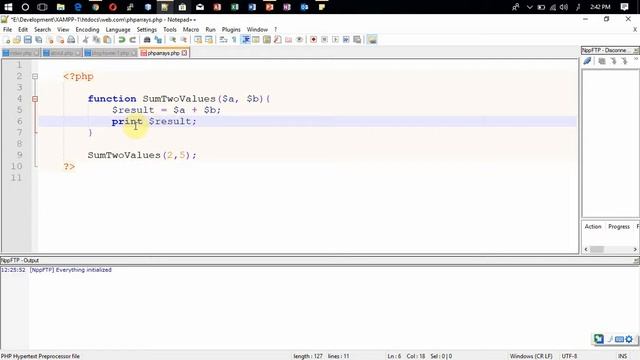Open the Language menu

point(118,29)
